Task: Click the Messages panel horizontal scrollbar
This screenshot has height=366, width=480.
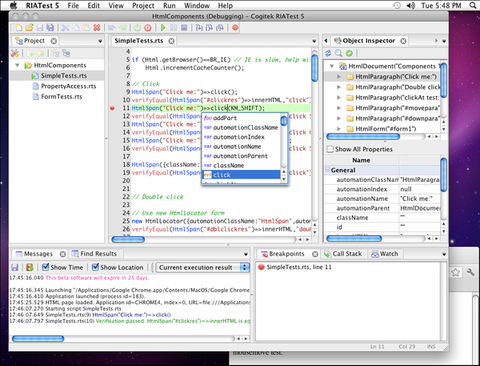Action: click(123, 339)
